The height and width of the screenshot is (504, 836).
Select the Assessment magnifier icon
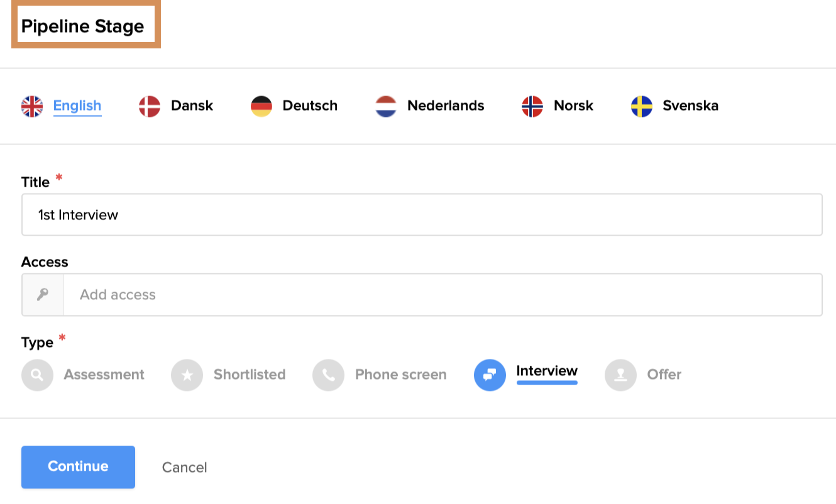pyautogui.click(x=37, y=375)
